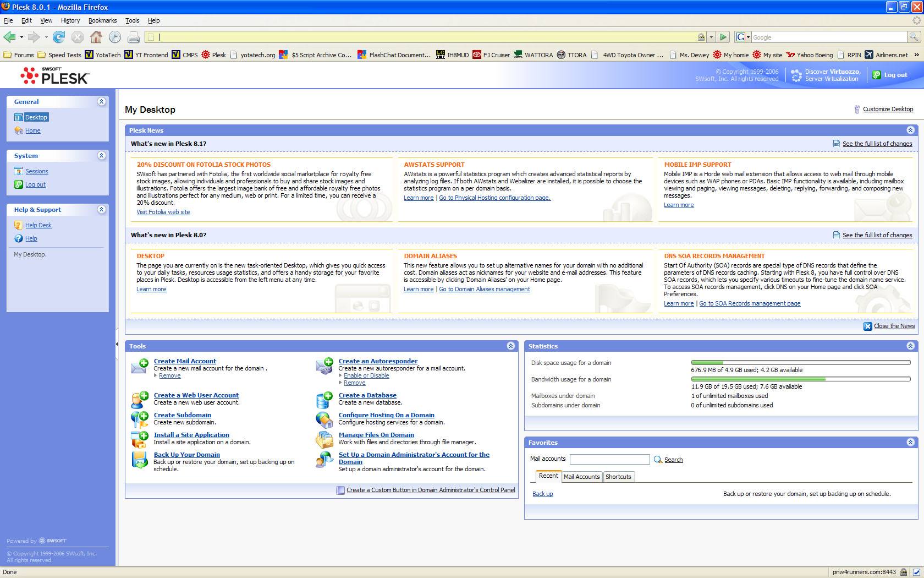Open the YotaTech bookmark

[102, 54]
